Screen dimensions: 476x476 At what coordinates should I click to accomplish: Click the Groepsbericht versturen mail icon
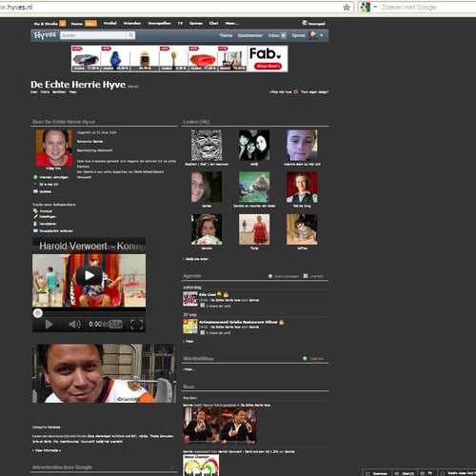tap(35, 230)
